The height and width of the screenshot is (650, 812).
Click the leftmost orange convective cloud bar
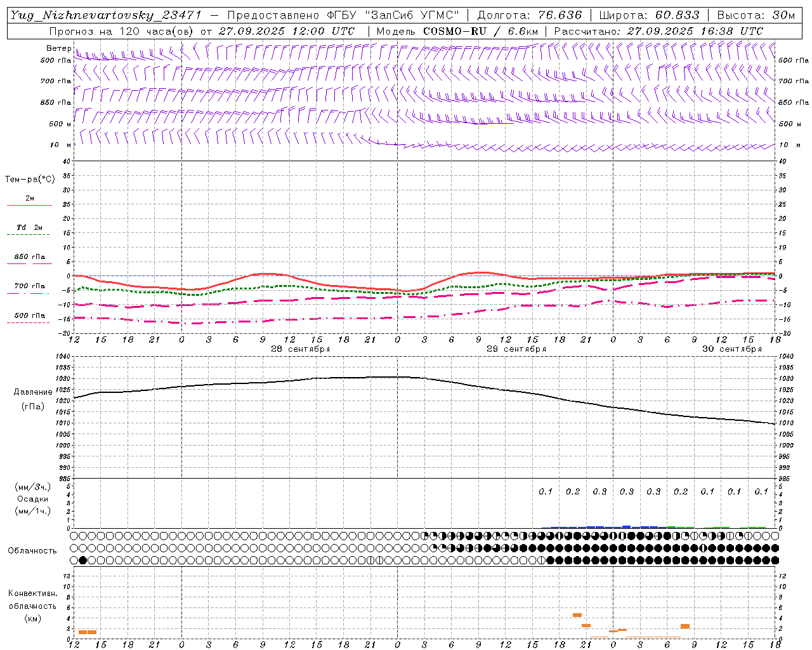coord(88,632)
